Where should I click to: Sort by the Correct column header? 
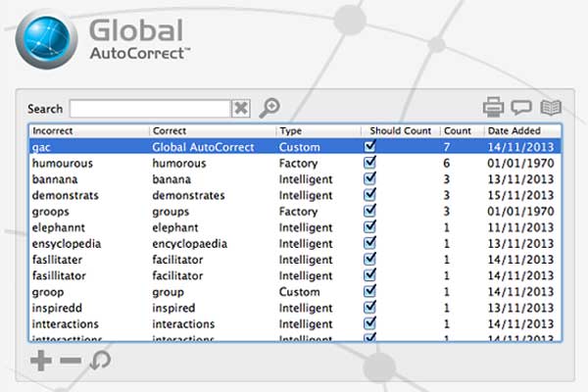(213, 131)
